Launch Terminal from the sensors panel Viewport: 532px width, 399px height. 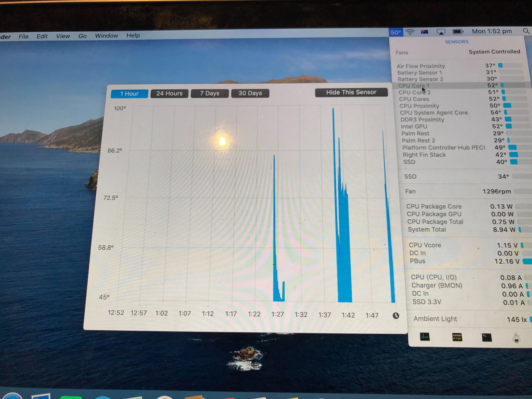click(x=487, y=338)
